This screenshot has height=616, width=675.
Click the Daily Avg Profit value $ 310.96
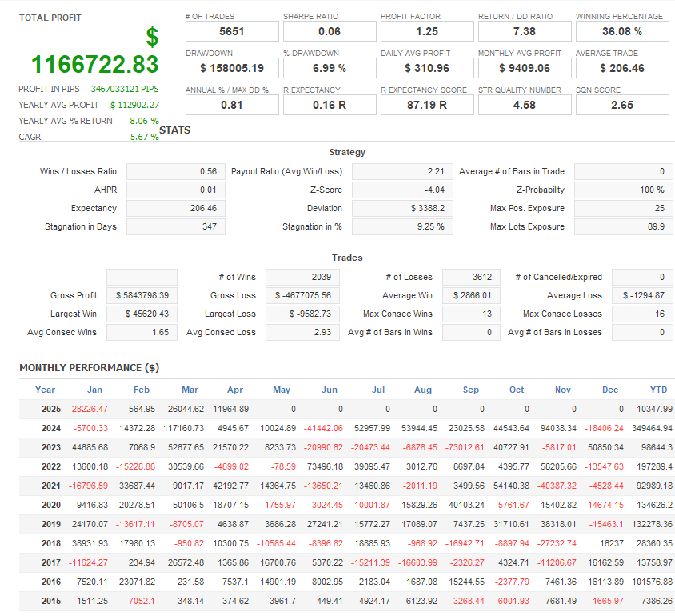tap(427, 68)
